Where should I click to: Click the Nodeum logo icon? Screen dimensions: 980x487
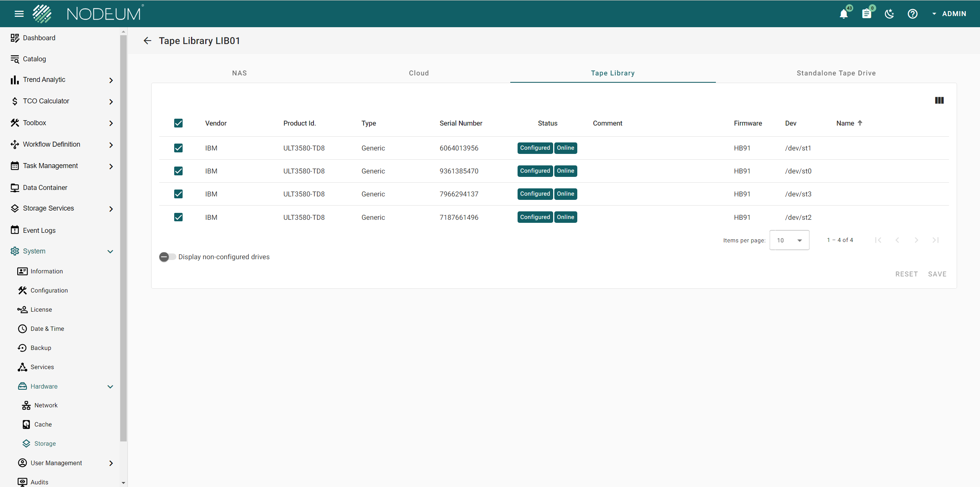pos(42,14)
